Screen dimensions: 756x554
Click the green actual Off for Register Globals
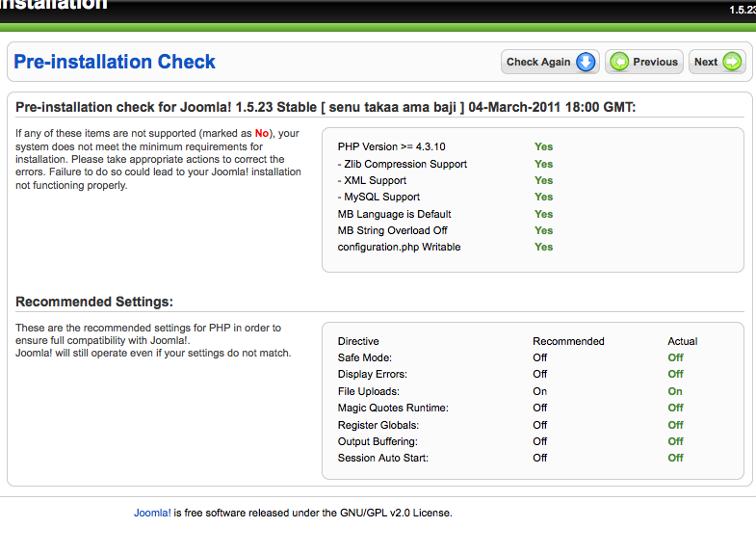[675, 425]
